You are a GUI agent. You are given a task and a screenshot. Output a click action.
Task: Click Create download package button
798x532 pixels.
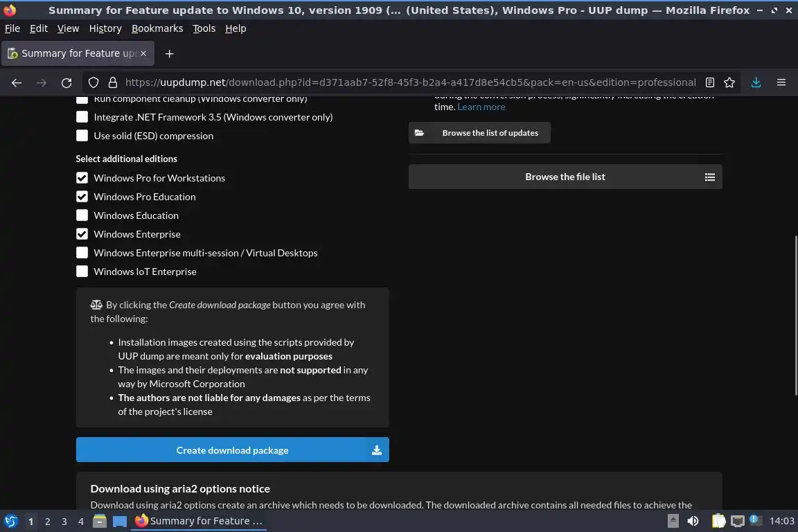(233, 450)
